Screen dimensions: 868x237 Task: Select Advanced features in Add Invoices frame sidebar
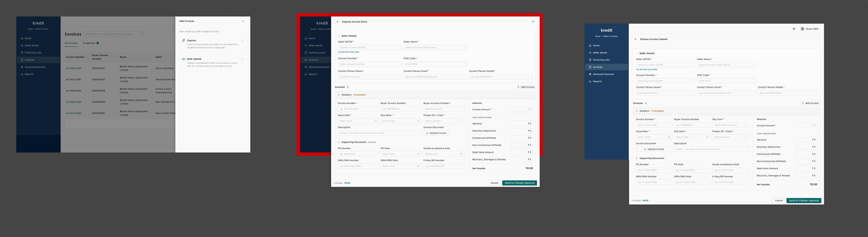38,67
